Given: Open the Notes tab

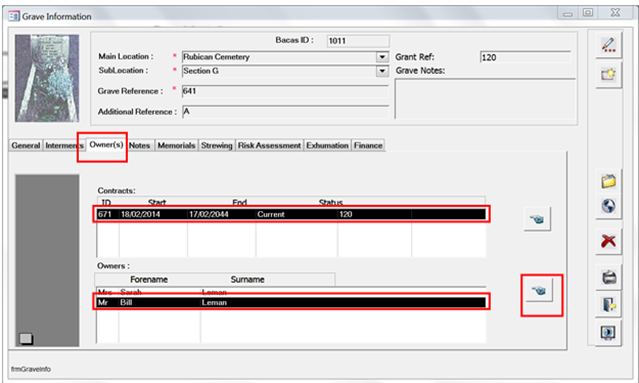Looking at the screenshot, I should (140, 145).
